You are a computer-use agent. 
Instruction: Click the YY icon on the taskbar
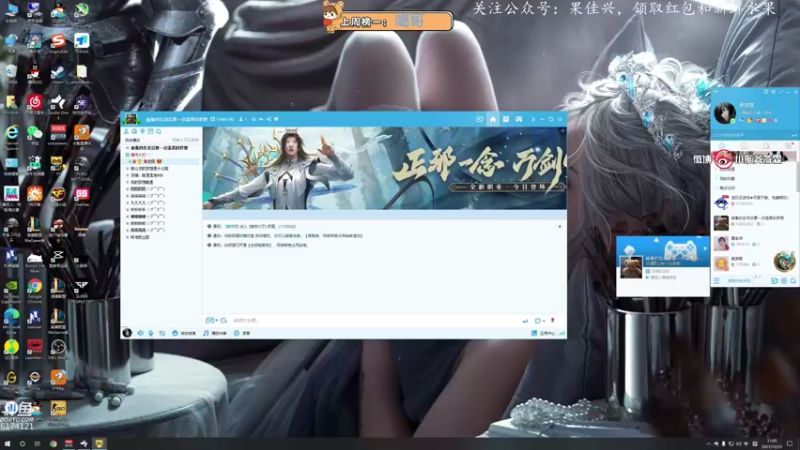click(x=99, y=443)
